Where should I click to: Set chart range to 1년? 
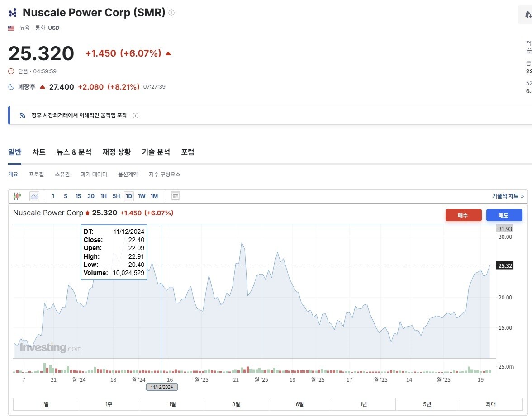coord(364,404)
